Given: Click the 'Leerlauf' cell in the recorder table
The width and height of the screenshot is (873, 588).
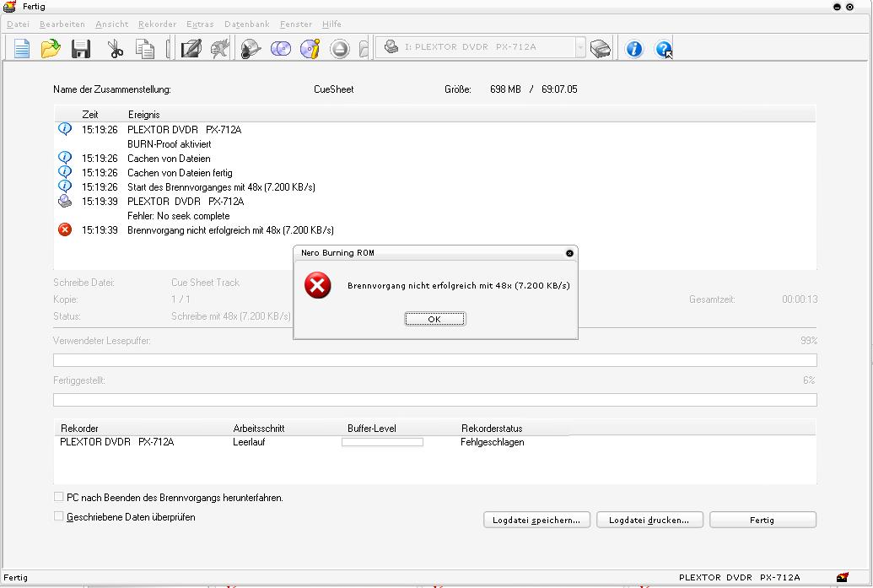Looking at the screenshot, I should point(249,442).
